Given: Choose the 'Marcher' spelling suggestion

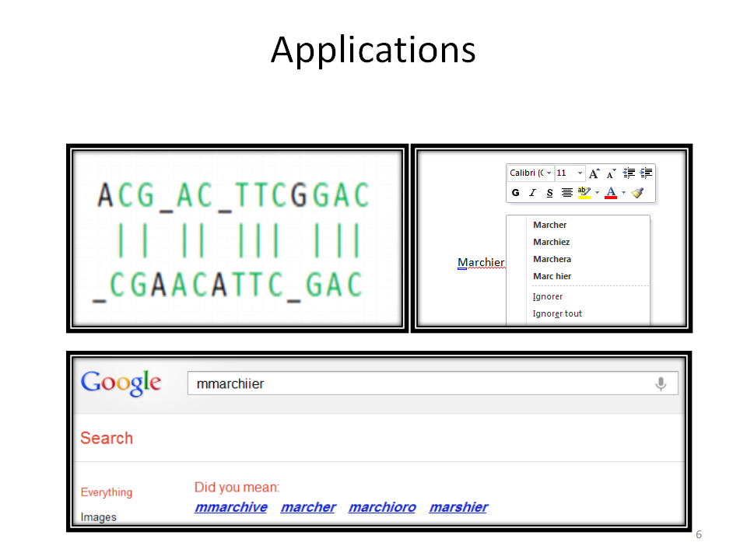Looking at the screenshot, I should [549, 225].
